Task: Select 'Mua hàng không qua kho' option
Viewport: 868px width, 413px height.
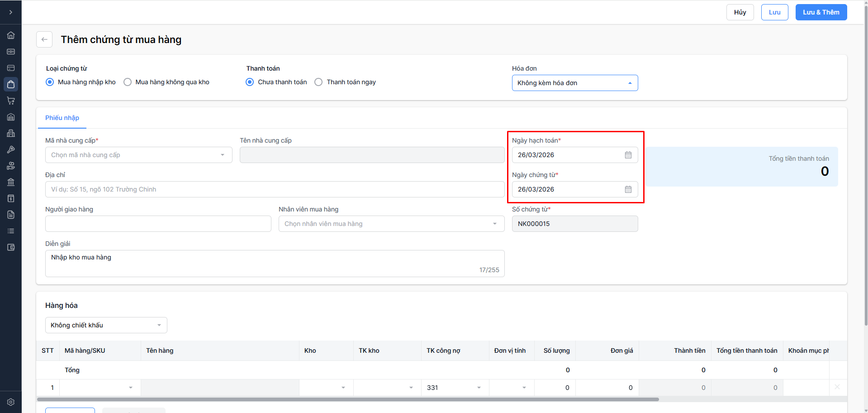Action: (x=128, y=82)
